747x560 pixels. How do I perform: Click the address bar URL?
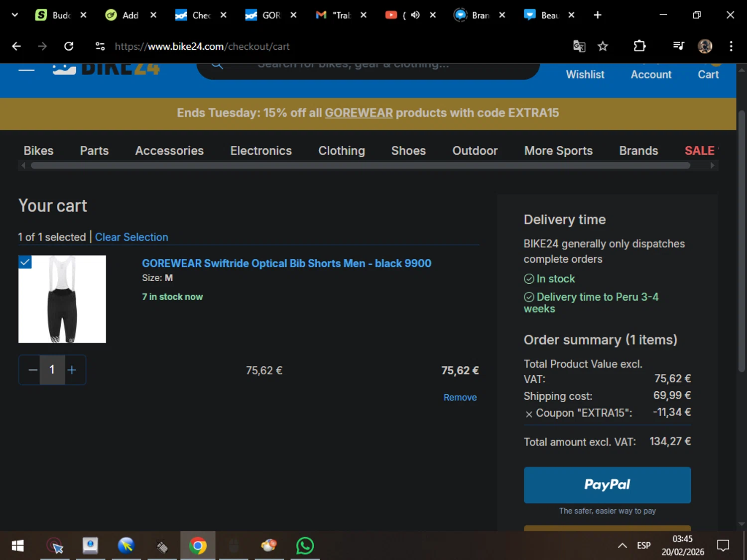(202, 46)
